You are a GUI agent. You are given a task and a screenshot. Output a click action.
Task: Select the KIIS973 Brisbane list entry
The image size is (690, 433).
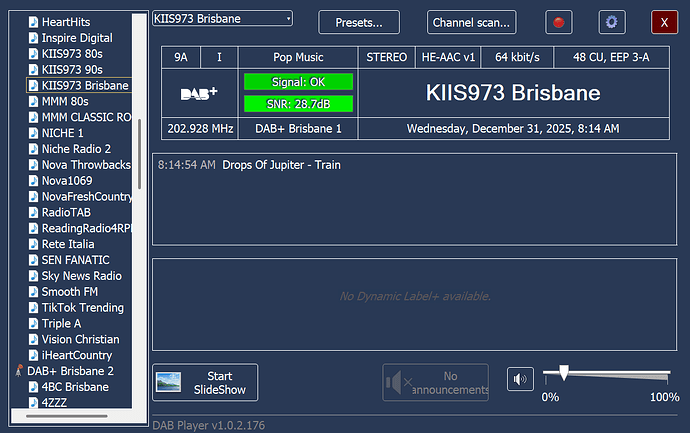coord(79,85)
